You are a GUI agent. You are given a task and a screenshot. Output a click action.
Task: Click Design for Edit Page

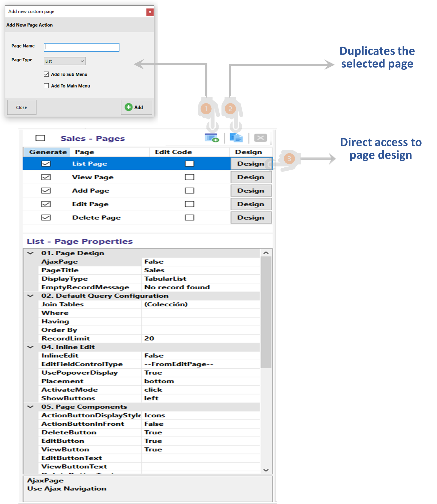coord(251,204)
